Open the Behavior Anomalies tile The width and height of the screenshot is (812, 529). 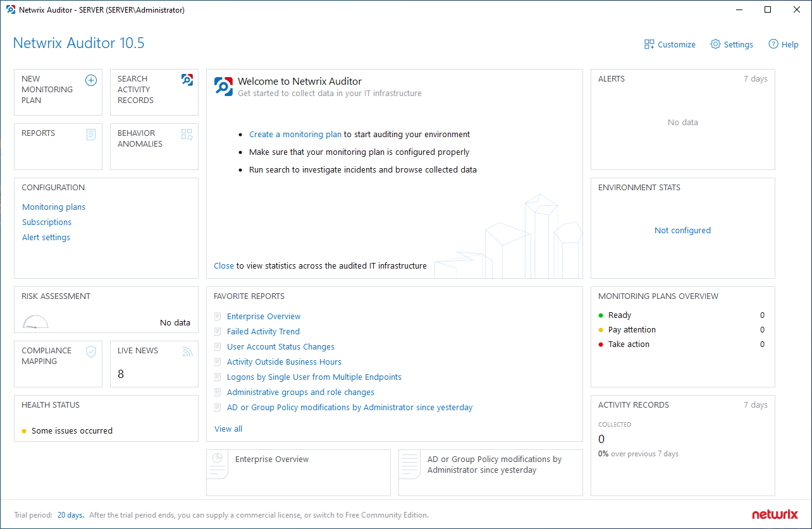pos(154,147)
